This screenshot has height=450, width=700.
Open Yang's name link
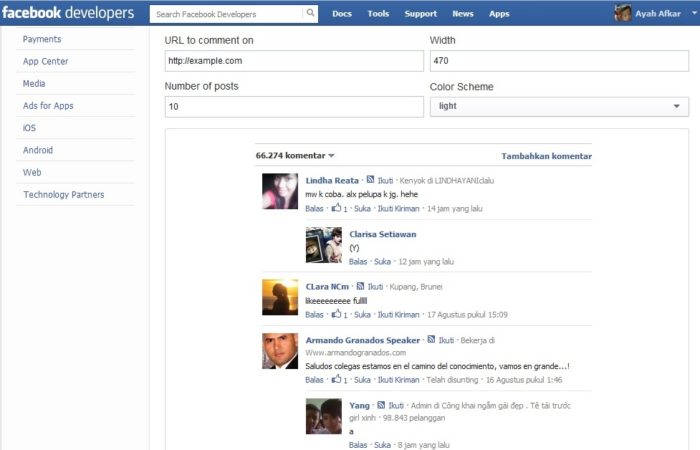(x=359, y=405)
